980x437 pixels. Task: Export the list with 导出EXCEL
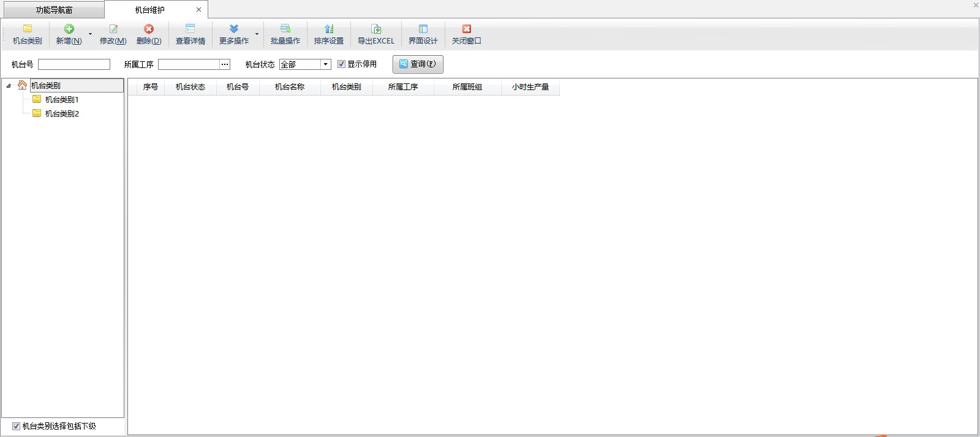tap(376, 29)
